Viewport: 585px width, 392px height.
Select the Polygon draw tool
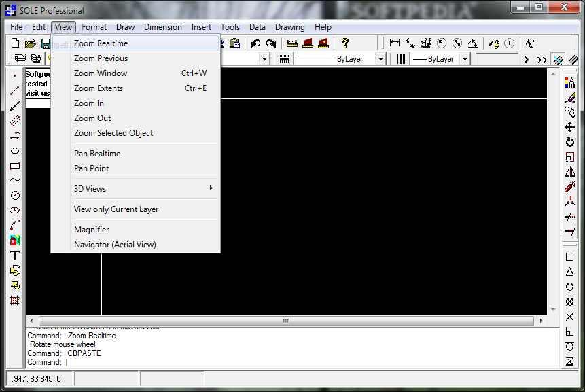pos(15,151)
